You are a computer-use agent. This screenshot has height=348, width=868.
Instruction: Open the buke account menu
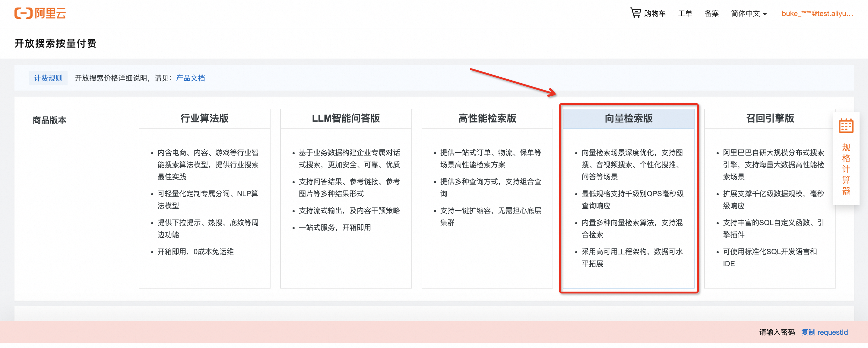point(817,14)
